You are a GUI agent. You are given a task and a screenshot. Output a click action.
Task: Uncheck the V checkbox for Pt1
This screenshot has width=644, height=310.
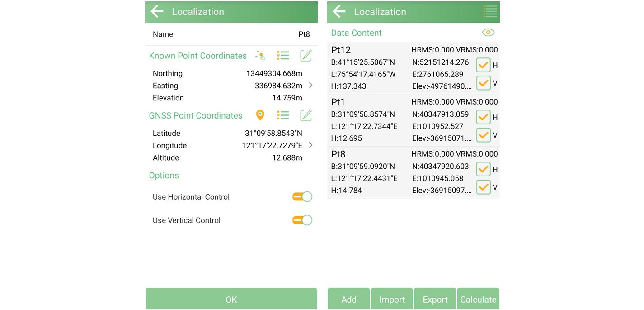[x=483, y=135]
